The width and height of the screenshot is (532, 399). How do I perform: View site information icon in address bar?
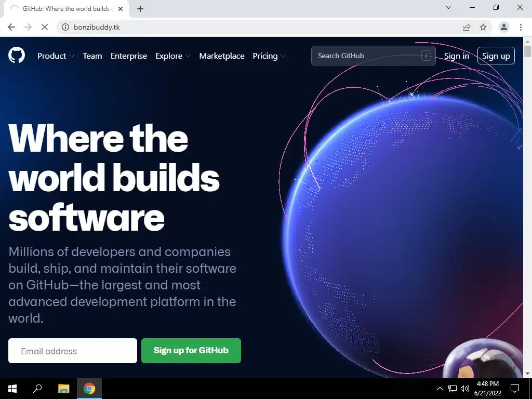(65, 27)
